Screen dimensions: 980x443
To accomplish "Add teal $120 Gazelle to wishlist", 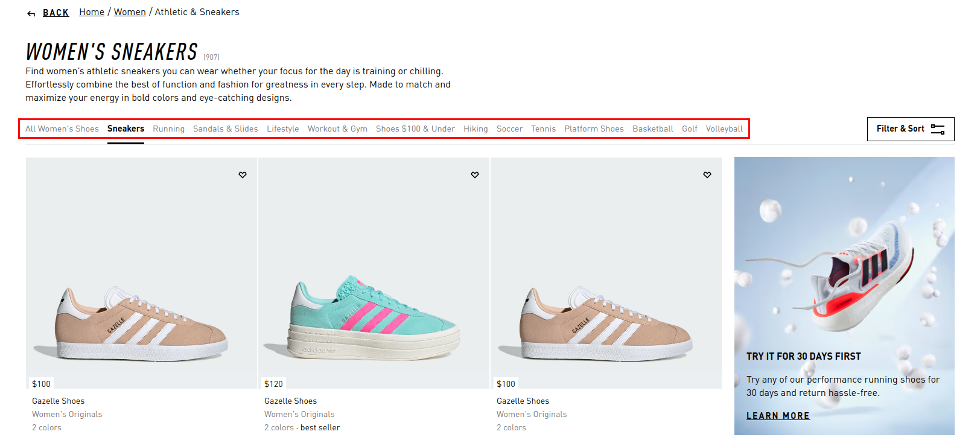I will click(475, 175).
